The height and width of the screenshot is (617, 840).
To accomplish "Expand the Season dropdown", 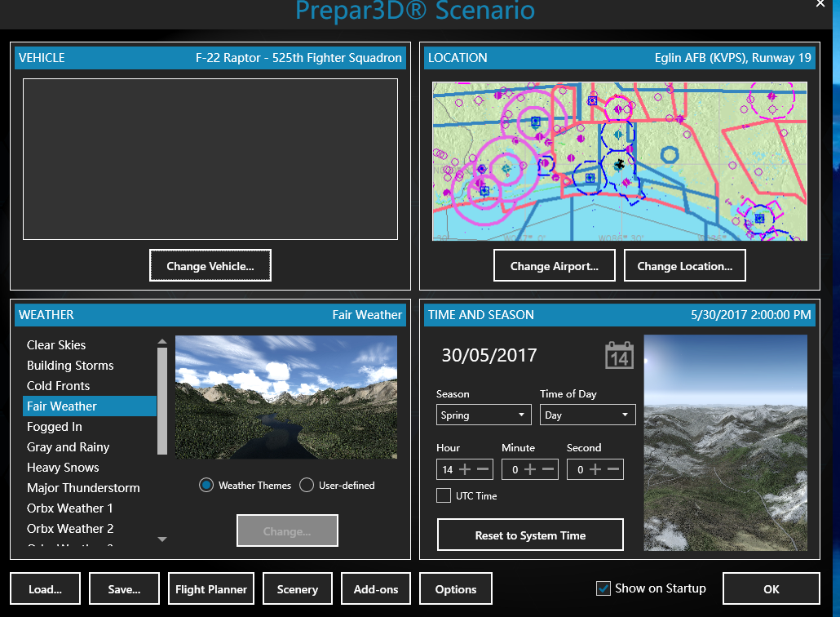I will (x=484, y=415).
